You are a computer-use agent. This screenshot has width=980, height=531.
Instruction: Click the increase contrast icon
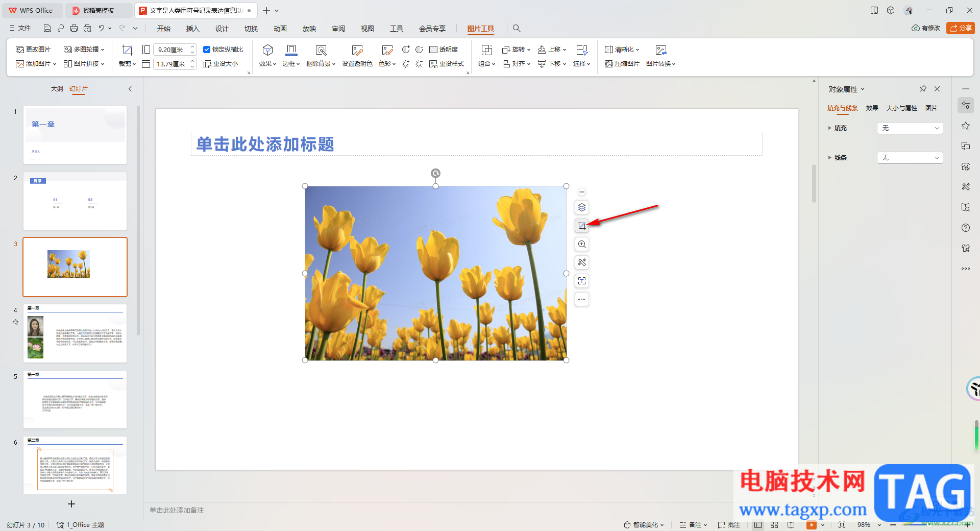pyautogui.click(x=406, y=50)
